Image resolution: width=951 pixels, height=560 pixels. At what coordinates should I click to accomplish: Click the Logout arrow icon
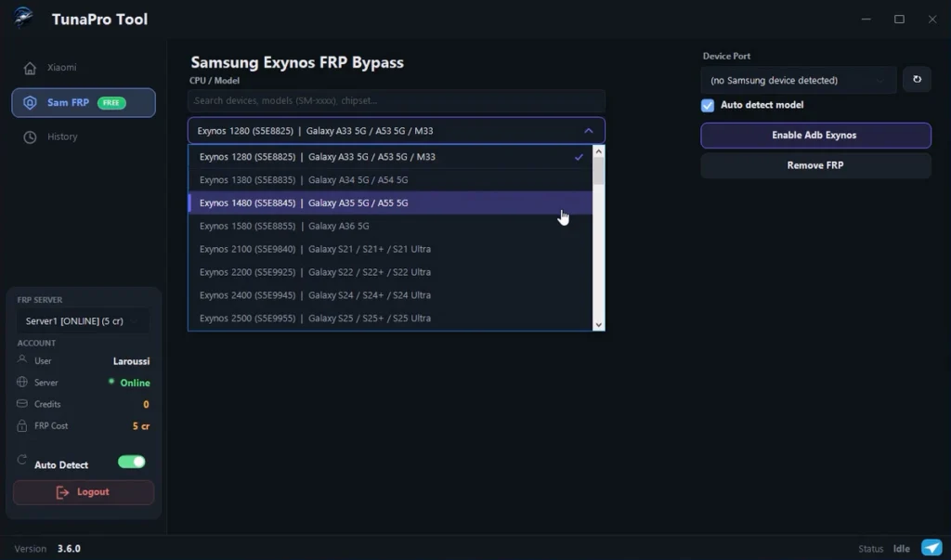(x=62, y=492)
